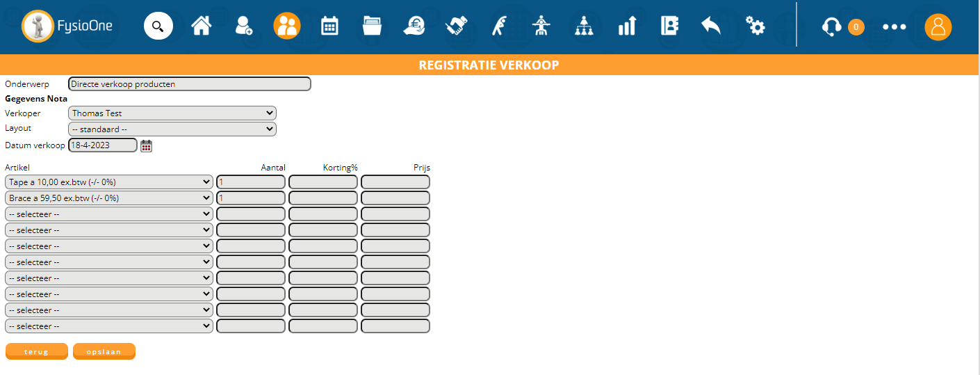Open the euro finance icon
Screen dimensions: 980x375
(x=414, y=27)
